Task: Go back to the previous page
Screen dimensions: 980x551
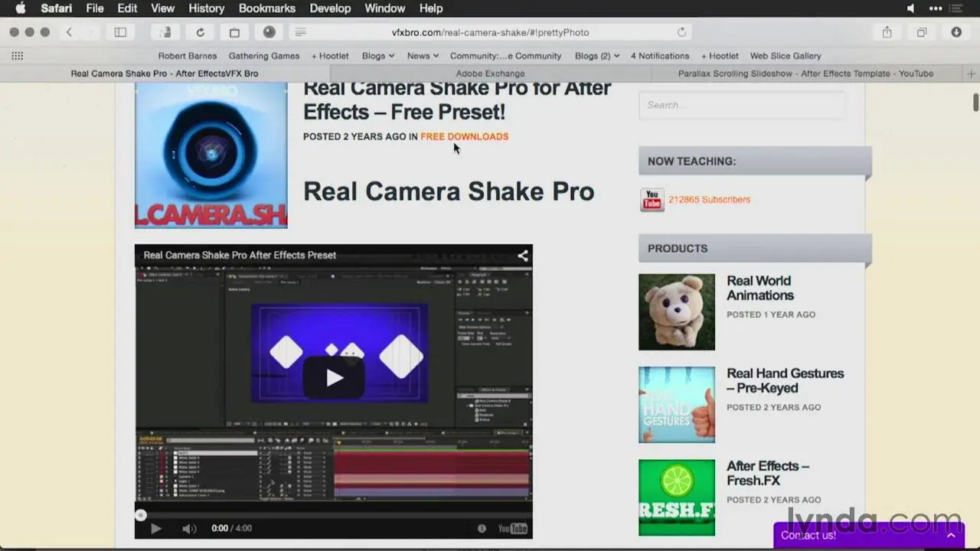Action: (x=69, y=32)
